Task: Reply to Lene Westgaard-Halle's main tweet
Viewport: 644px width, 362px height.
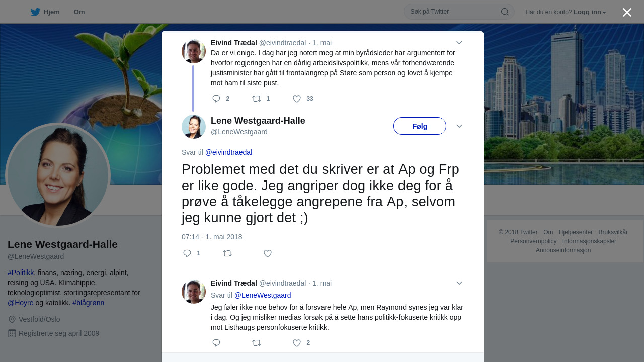Action: point(187,253)
